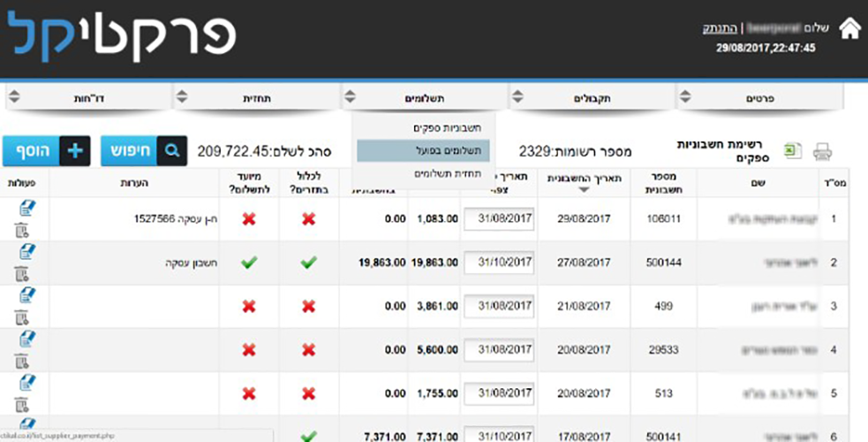The image size is (868, 442).
Task: Click the שם column header
Action: point(758,183)
